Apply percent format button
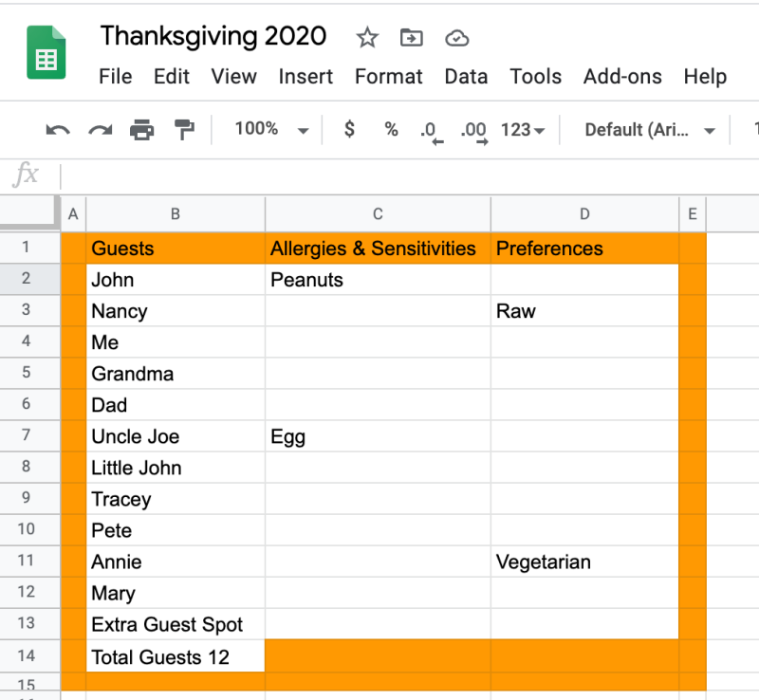This screenshot has height=700, width=759. [391, 129]
